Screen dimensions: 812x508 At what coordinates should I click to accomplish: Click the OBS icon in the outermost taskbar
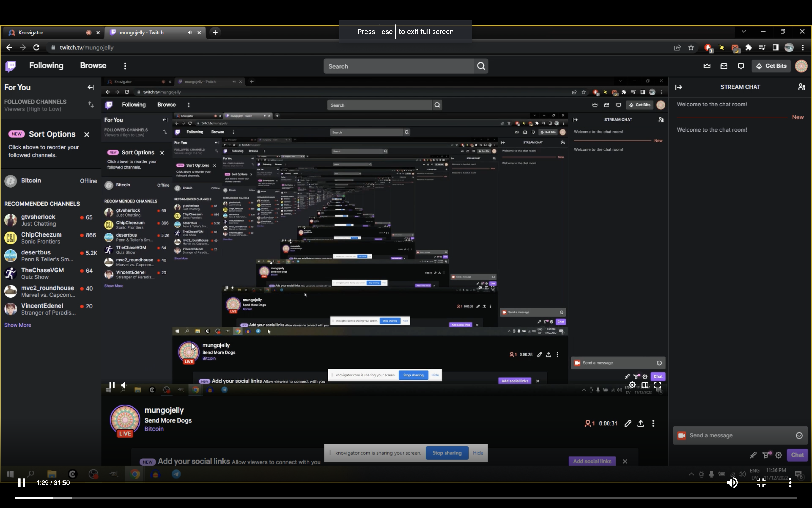click(x=93, y=474)
